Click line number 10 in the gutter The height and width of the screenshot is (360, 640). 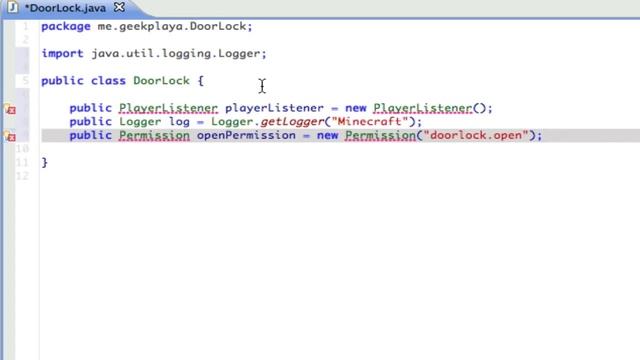click(x=22, y=149)
